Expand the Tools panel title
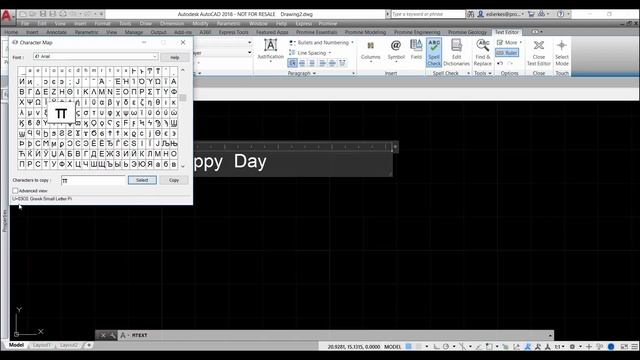Screen dimensions: 640x360 click(x=483, y=73)
